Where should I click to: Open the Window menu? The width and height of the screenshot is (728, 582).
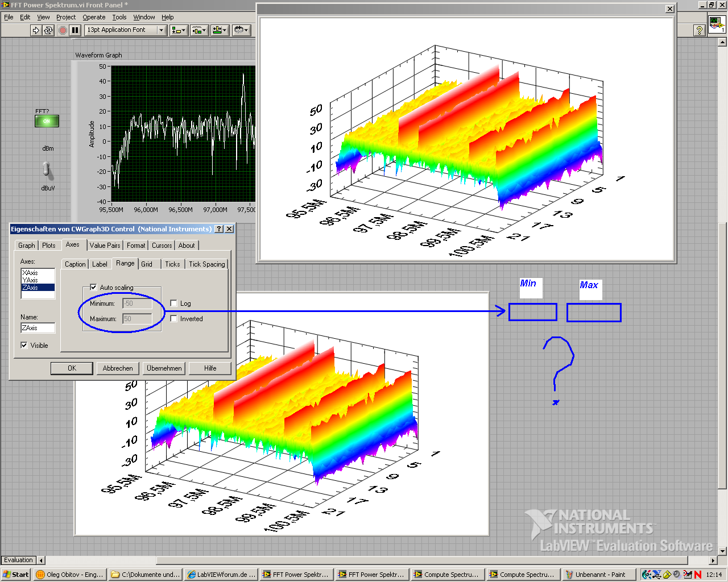pos(144,17)
